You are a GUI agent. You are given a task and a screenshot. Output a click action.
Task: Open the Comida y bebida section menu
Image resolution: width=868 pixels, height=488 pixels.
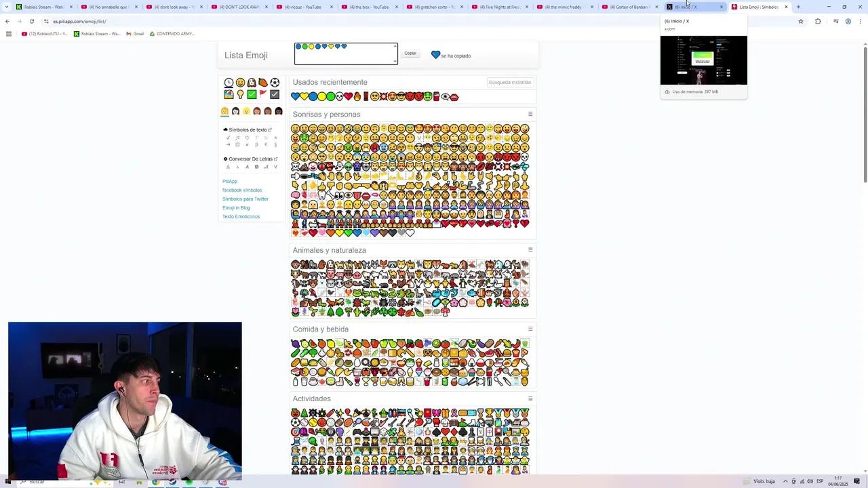point(530,329)
